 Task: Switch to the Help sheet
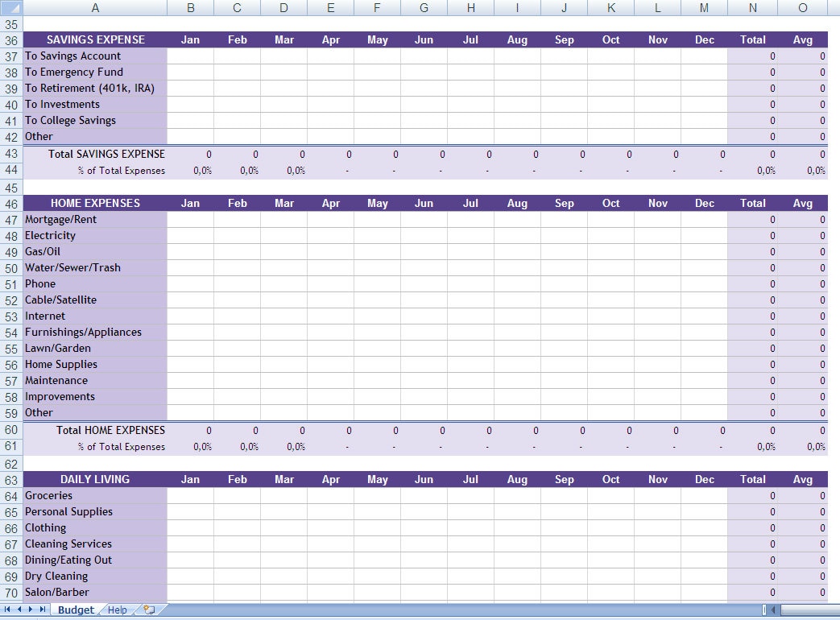(x=117, y=610)
